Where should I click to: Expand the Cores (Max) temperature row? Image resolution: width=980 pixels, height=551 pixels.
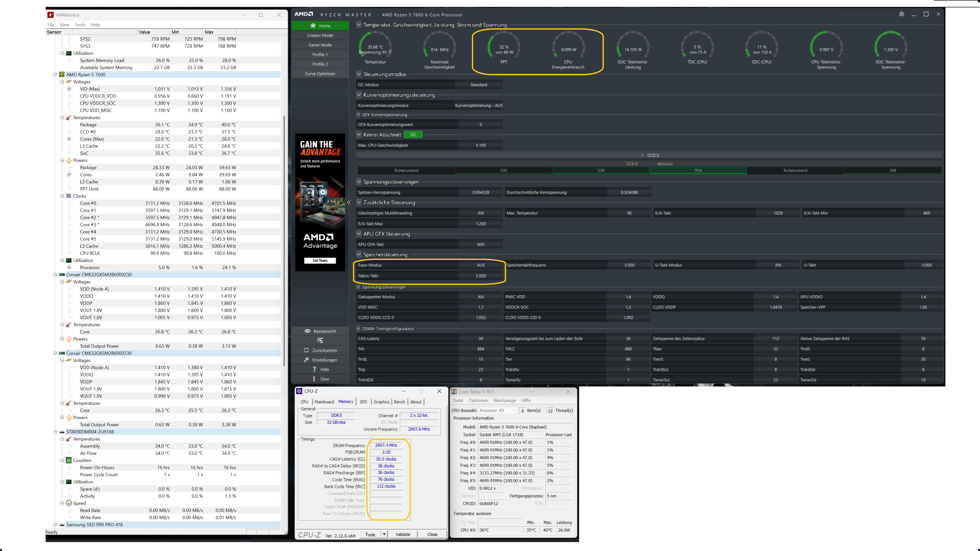point(69,139)
